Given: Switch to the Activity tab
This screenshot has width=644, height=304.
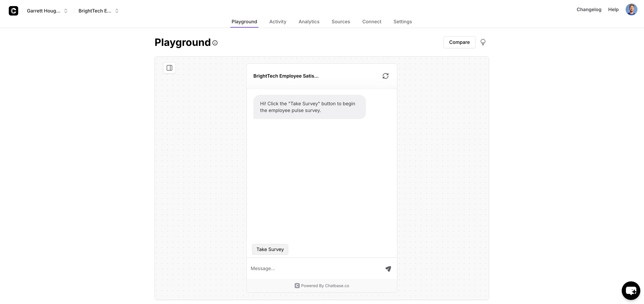Looking at the screenshot, I should click(277, 22).
